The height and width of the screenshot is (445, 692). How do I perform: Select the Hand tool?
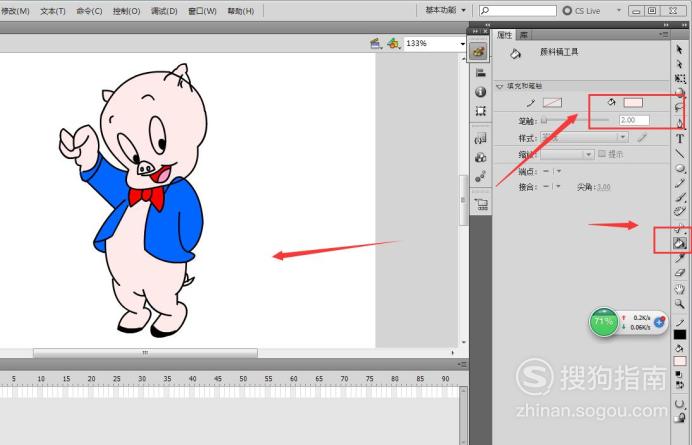pos(680,289)
